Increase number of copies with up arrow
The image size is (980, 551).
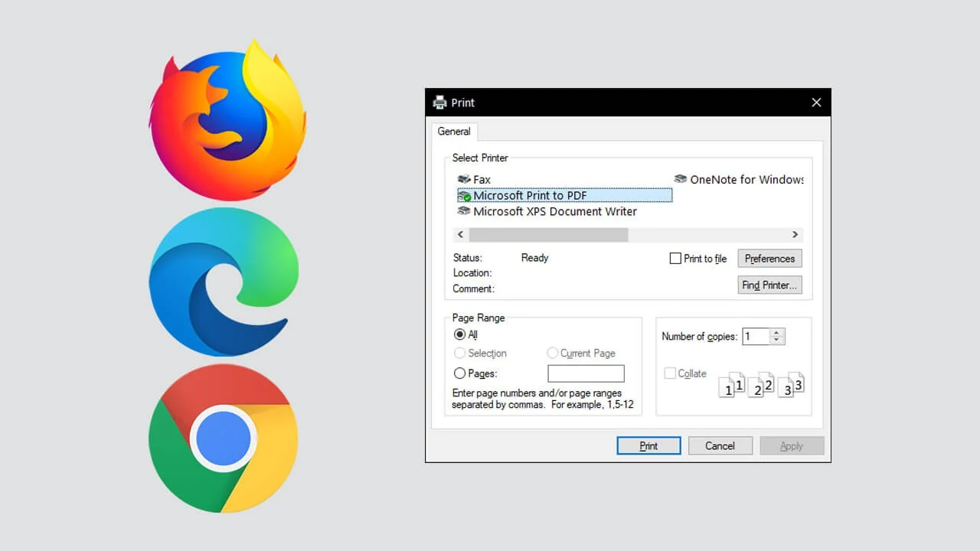tap(777, 332)
